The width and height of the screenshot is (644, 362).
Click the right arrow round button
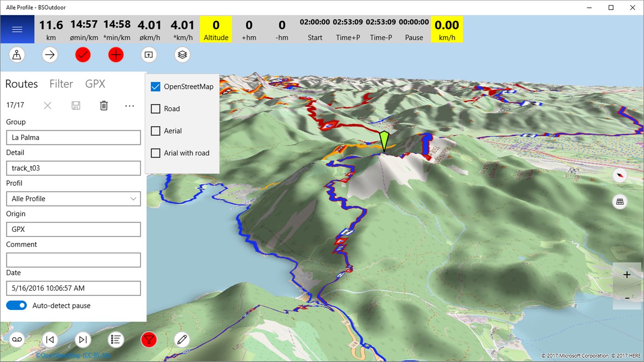click(x=50, y=55)
